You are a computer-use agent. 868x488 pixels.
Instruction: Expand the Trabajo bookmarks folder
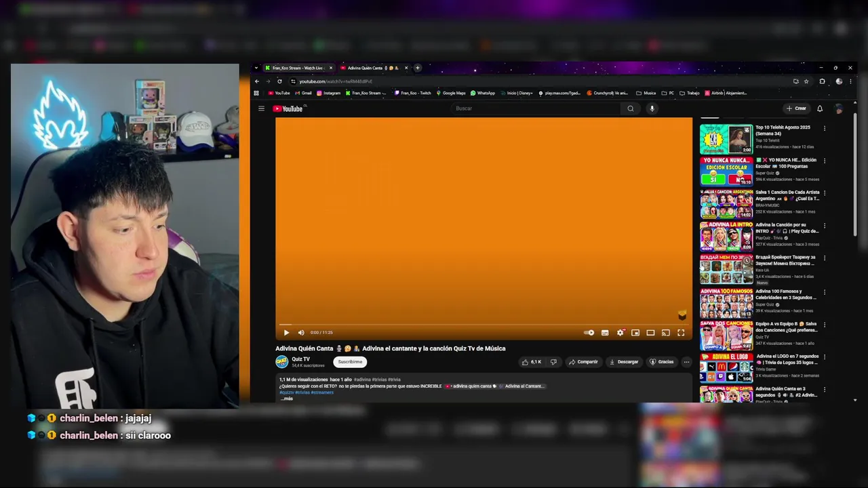(690, 93)
